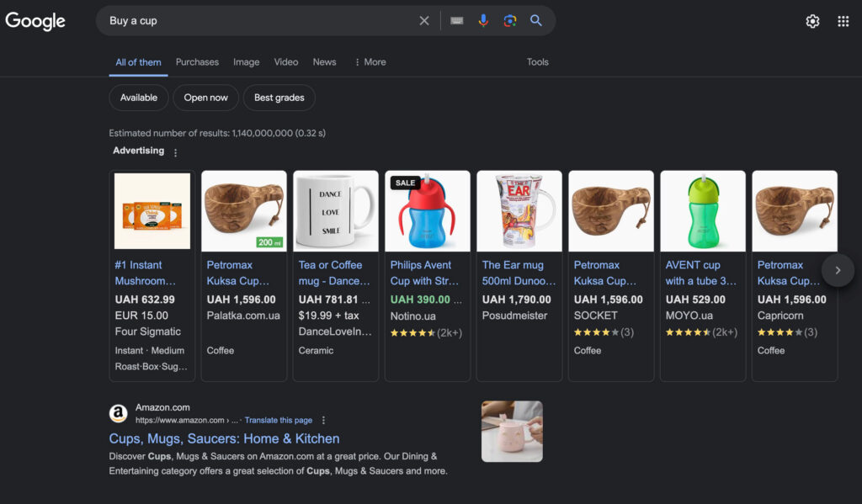
Task: Click the Notino.ua seller name
Action: 412,316
